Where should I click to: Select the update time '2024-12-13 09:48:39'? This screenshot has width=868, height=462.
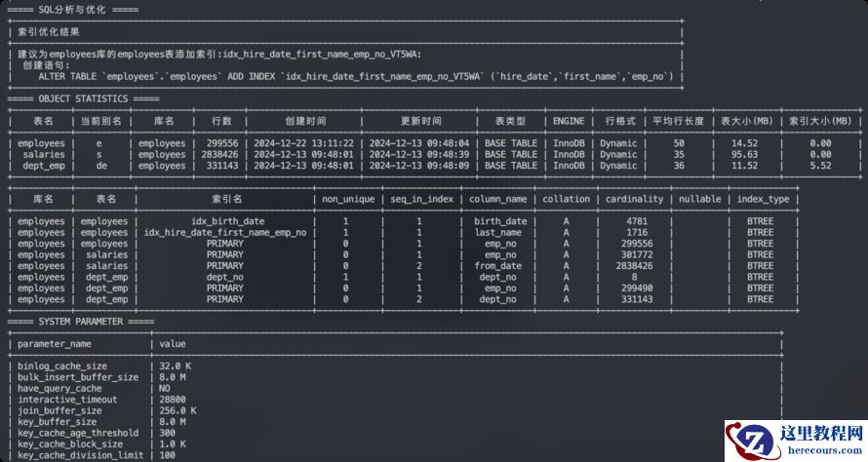pos(419,154)
